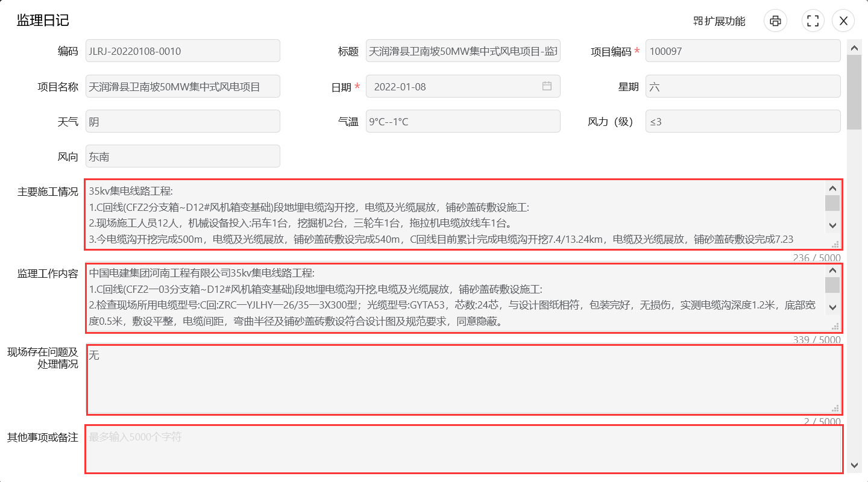This screenshot has height=482, width=868.
Task: Click the empty 其他事项或备注 text area
Action: tap(464, 449)
